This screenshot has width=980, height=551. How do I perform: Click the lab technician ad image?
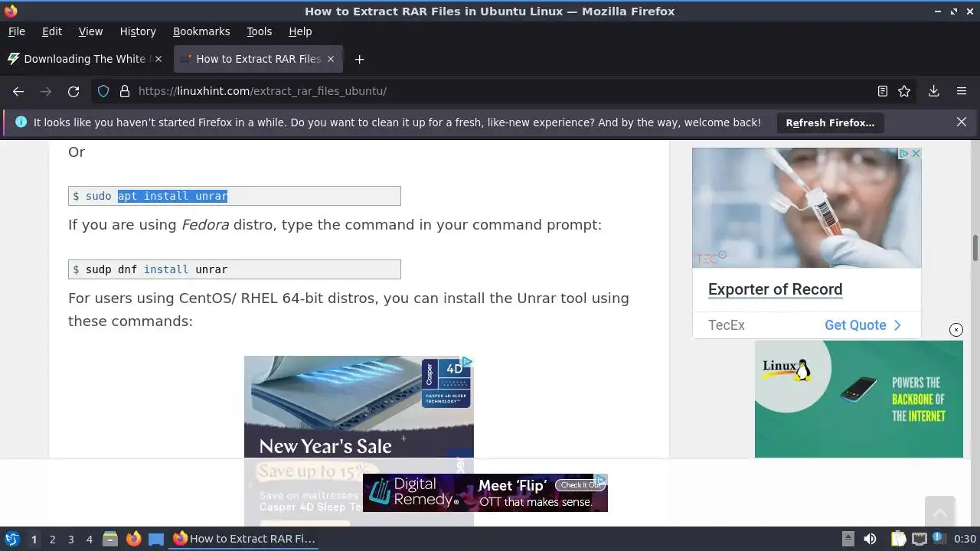point(807,208)
